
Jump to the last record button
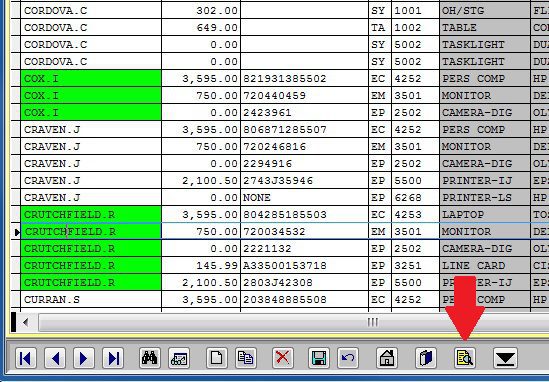click(113, 358)
